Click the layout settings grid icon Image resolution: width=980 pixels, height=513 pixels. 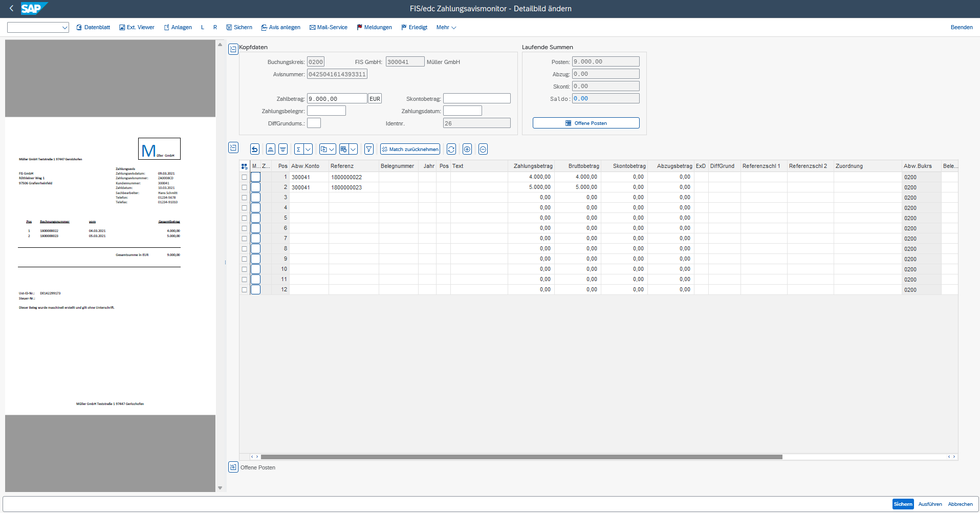pos(344,149)
